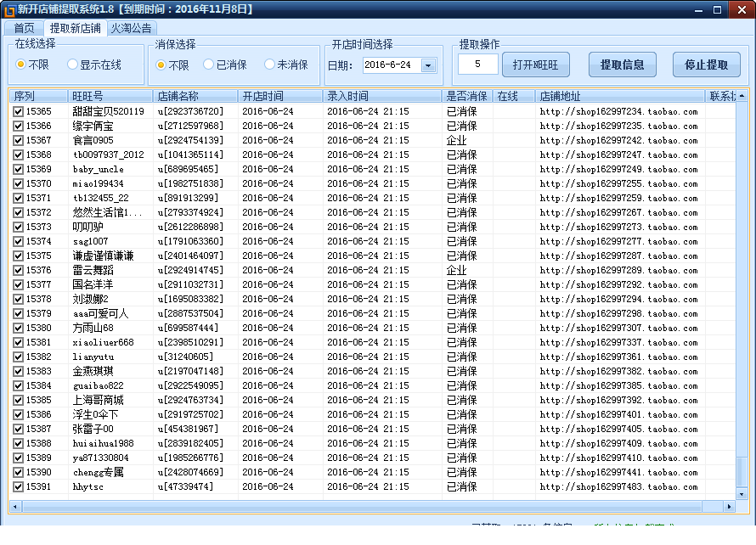Click shop name u[2924754139]
Viewport: 756px width, 545px height.
click(x=190, y=140)
